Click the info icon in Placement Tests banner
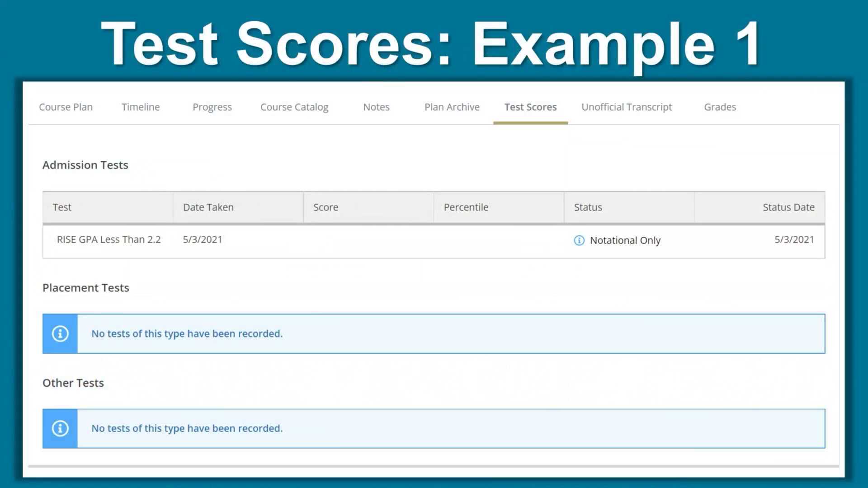Viewport: 868px width, 488px height. 60,333
